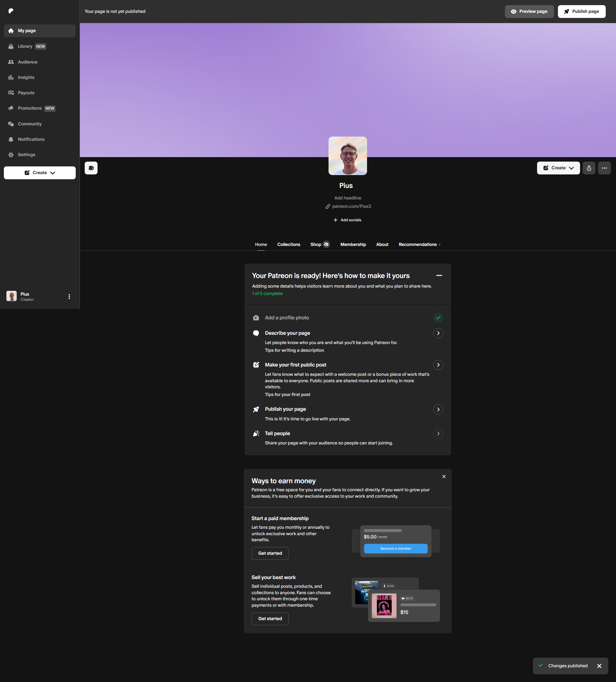This screenshot has height=682, width=616.
Task: Open the three-dots more options button
Action: (604, 168)
